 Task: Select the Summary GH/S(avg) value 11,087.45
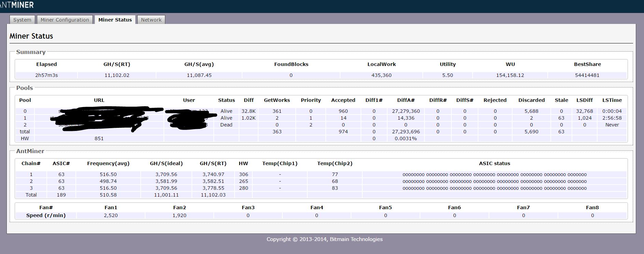click(x=199, y=75)
